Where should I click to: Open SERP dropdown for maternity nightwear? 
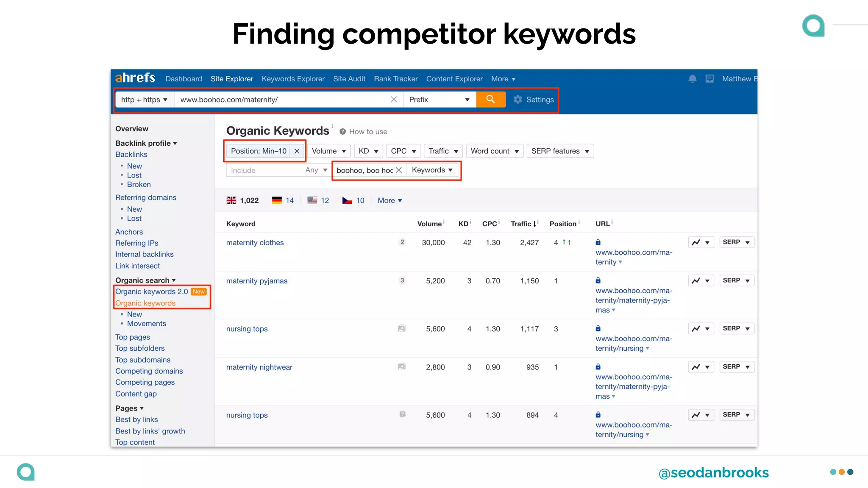point(737,367)
